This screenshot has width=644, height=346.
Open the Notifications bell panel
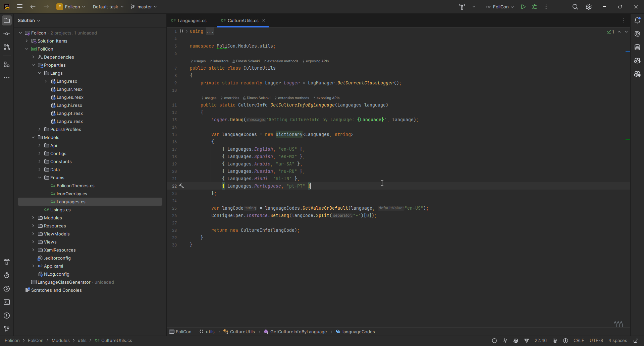pos(637,20)
